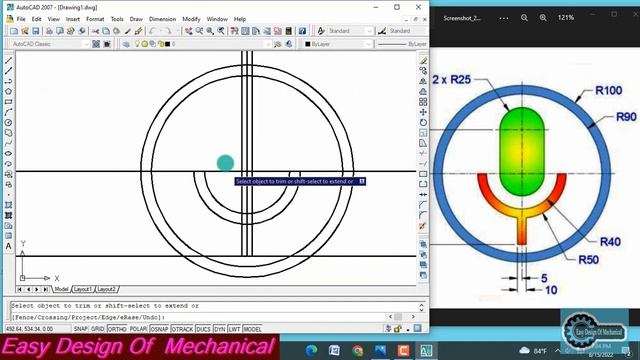Click the New drawing icon
Screen dimensions: 640x360
tap(14, 31)
